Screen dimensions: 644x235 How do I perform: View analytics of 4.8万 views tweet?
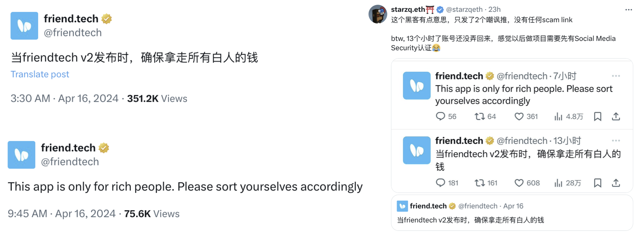(559, 116)
